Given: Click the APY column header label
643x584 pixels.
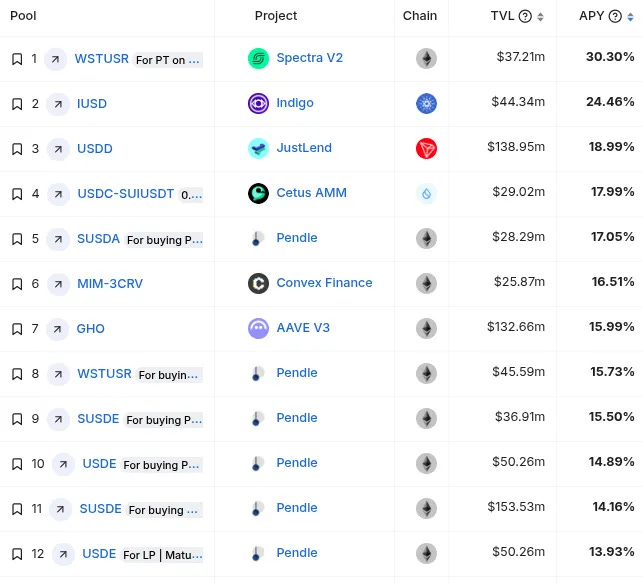Looking at the screenshot, I should coord(591,16).
